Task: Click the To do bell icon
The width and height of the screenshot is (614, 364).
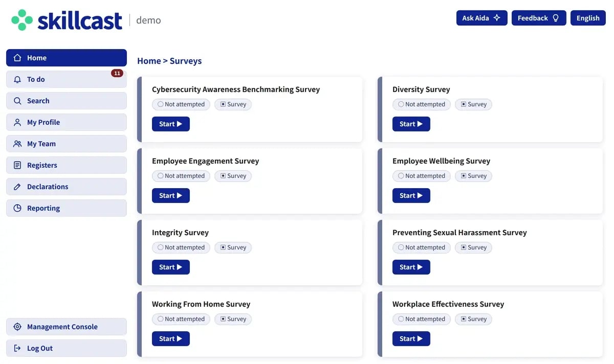Action: coord(17,79)
